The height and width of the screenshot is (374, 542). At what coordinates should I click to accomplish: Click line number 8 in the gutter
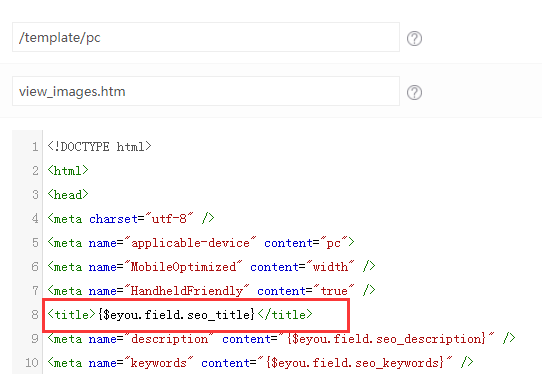(x=35, y=315)
